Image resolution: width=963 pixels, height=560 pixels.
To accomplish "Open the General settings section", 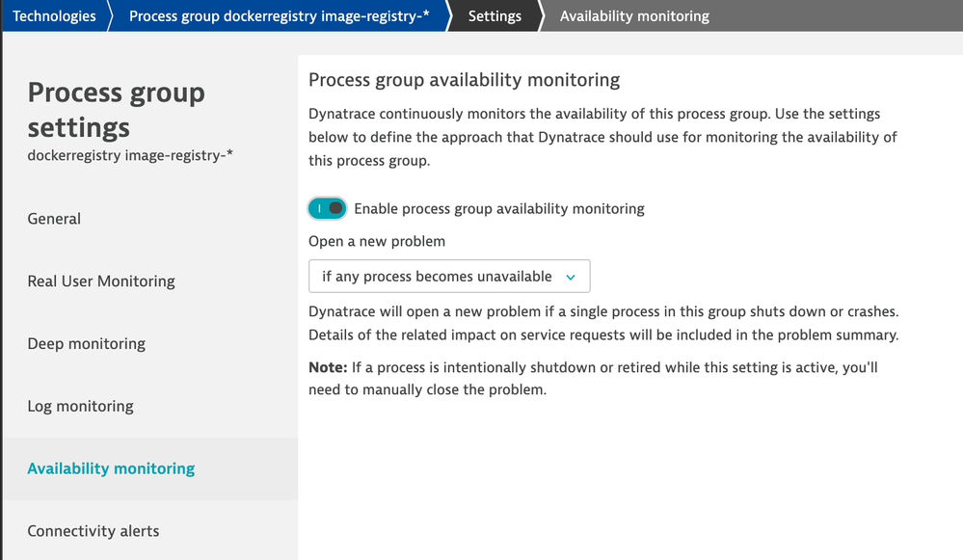I will pyautogui.click(x=54, y=219).
